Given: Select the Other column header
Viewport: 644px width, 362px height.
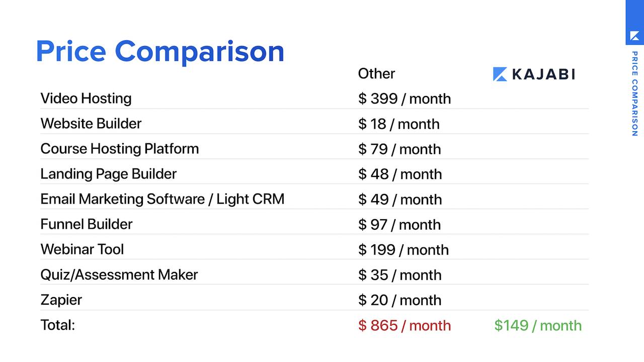Looking at the screenshot, I should pos(376,73).
